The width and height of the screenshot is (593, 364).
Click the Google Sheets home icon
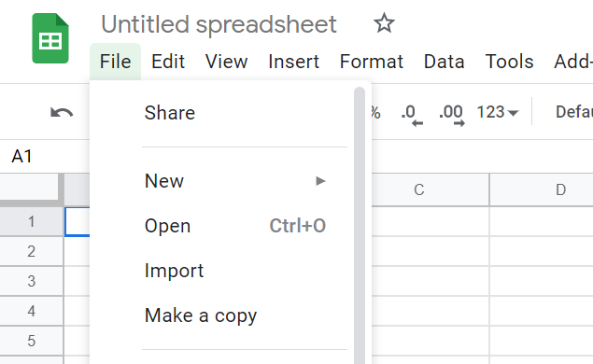tap(50, 38)
